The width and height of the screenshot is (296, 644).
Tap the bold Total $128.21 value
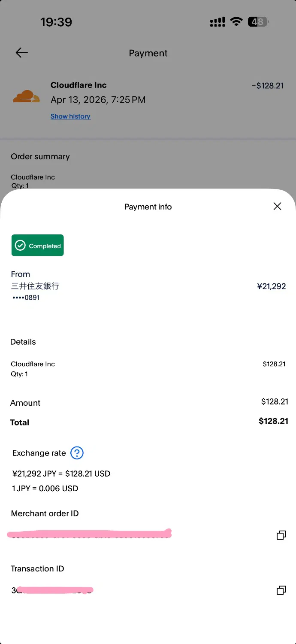coord(273,421)
